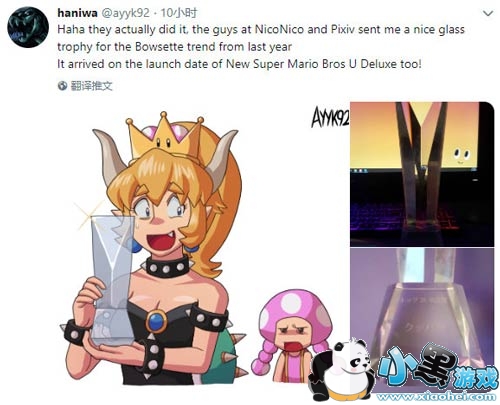500x405 pixels.
Task: Click the glass trophy held by Bowsette
Action: tap(112, 279)
